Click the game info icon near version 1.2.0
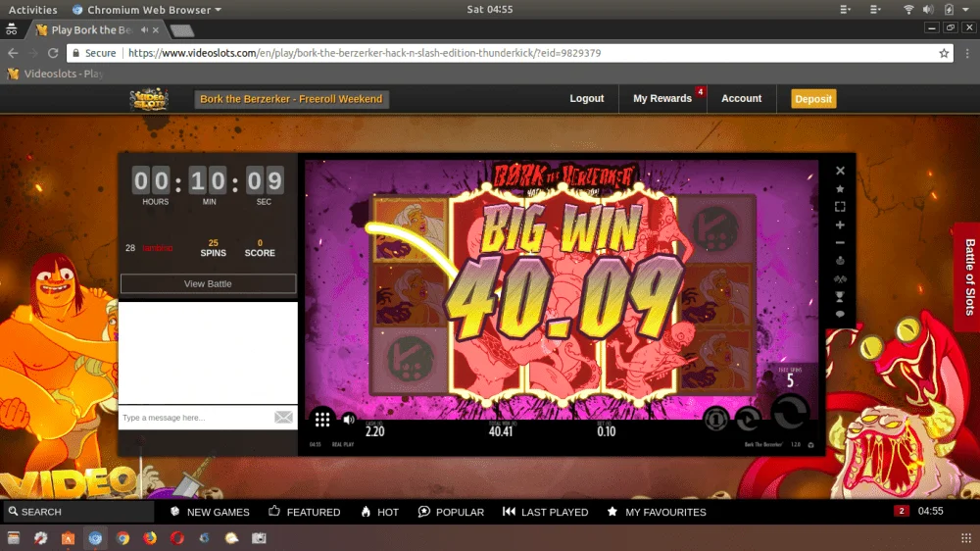Image resolution: width=980 pixels, height=551 pixels. (x=810, y=445)
